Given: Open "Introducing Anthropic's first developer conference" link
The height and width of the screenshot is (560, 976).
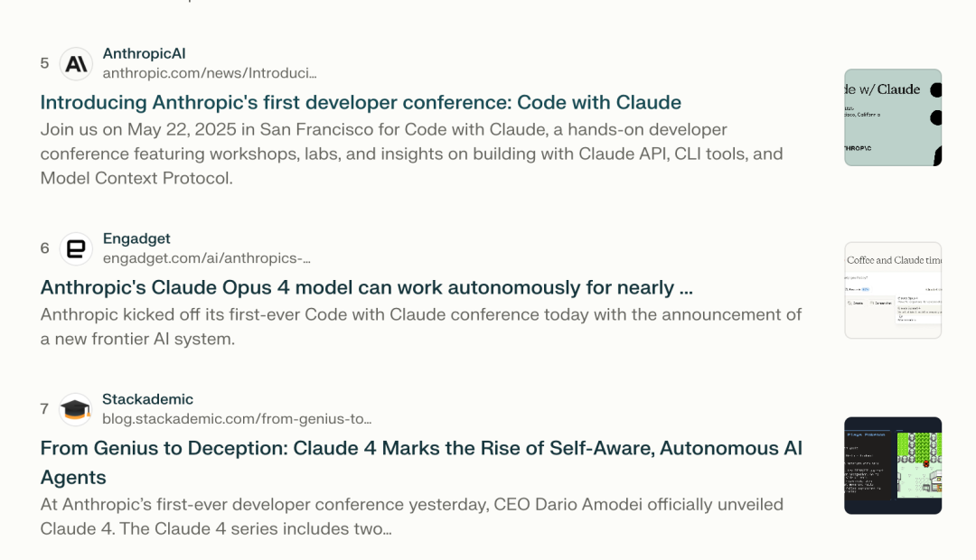Looking at the screenshot, I should (x=361, y=102).
